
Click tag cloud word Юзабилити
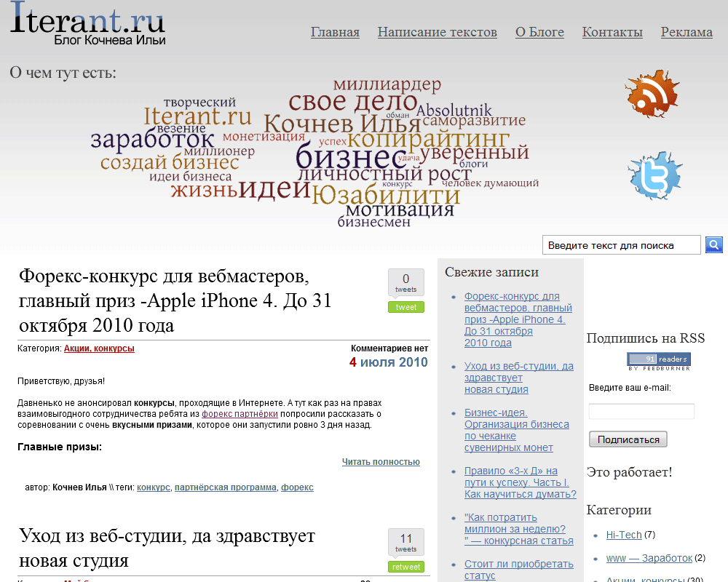pyautogui.click(x=385, y=196)
